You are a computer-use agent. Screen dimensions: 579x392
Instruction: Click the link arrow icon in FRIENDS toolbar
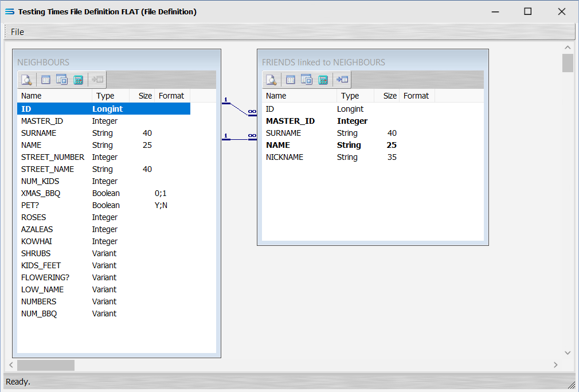coord(342,79)
